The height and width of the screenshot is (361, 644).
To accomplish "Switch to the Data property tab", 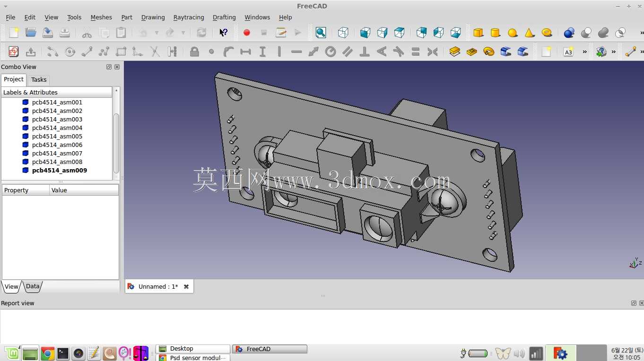I will [x=33, y=286].
